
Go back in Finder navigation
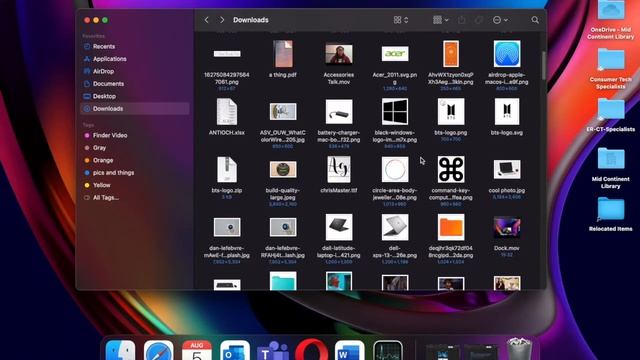207,20
